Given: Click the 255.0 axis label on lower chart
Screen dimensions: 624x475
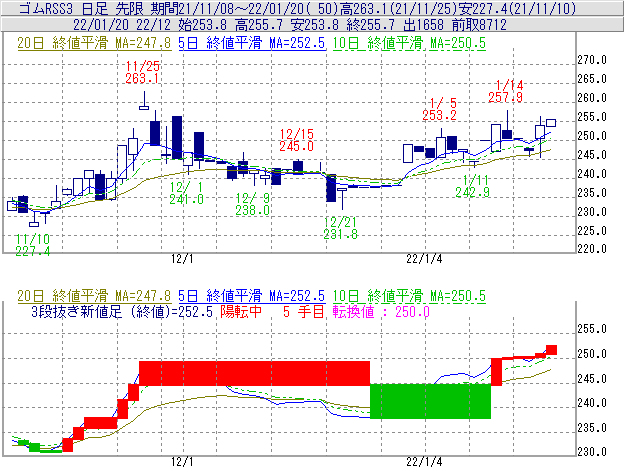Looking at the screenshot, I should pyautogui.click(x=592, y=329).
